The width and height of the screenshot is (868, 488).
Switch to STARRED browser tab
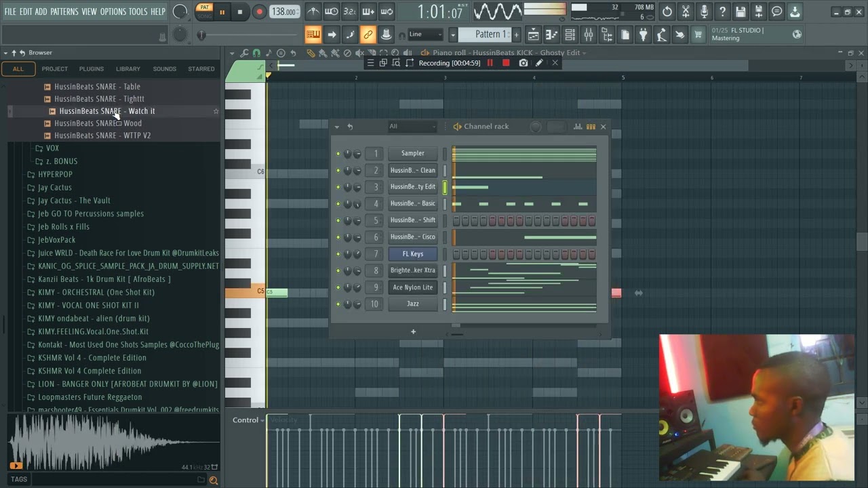[201, 68]
